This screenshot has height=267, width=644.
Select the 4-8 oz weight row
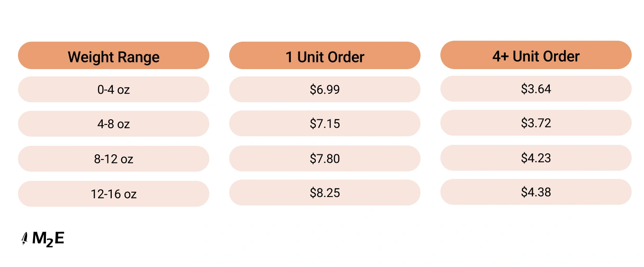[114, 124]
